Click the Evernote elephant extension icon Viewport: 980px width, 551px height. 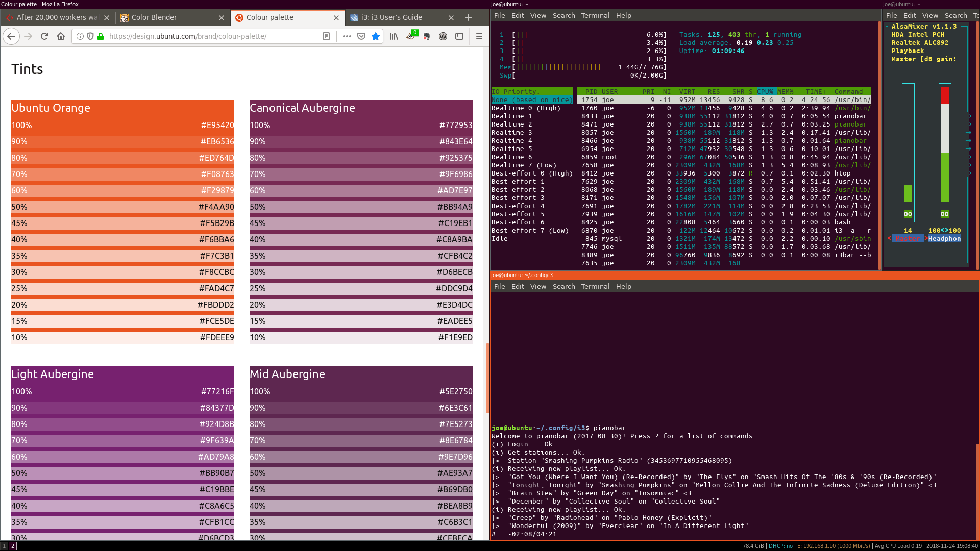(x=427, y=36)
